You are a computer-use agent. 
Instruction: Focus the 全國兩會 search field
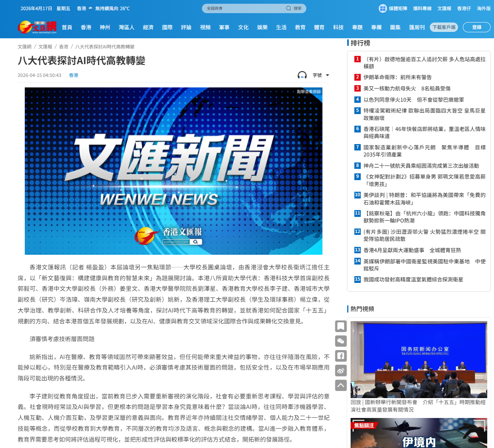[244, 8]
